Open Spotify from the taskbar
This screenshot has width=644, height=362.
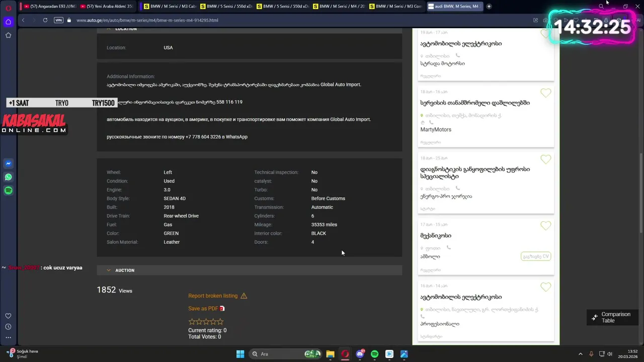click(x=374, y=354)
